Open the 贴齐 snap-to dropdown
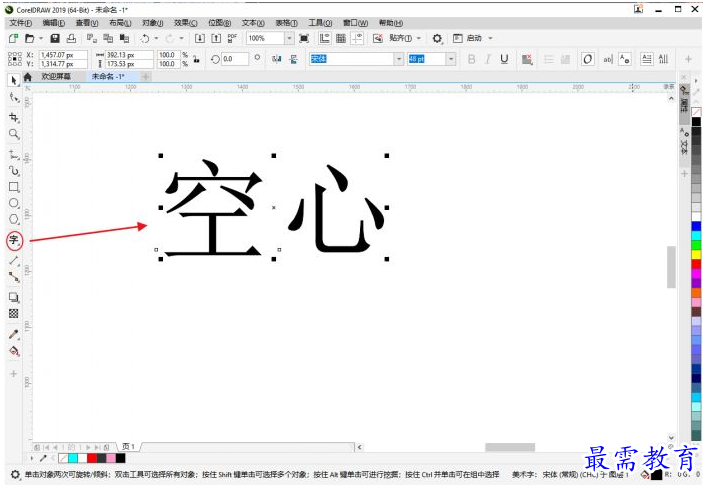Viewport: 706px width, 490px height. coord(419,38)
